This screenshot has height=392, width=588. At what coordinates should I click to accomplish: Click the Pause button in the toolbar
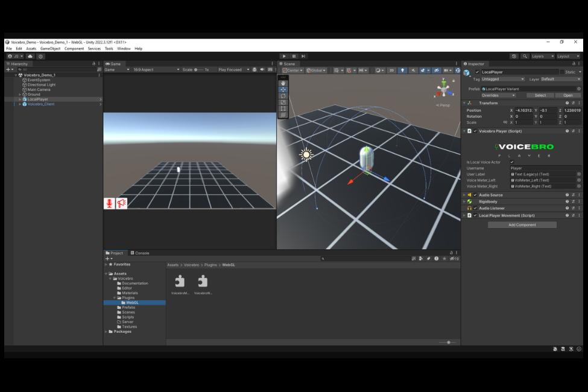294,56
